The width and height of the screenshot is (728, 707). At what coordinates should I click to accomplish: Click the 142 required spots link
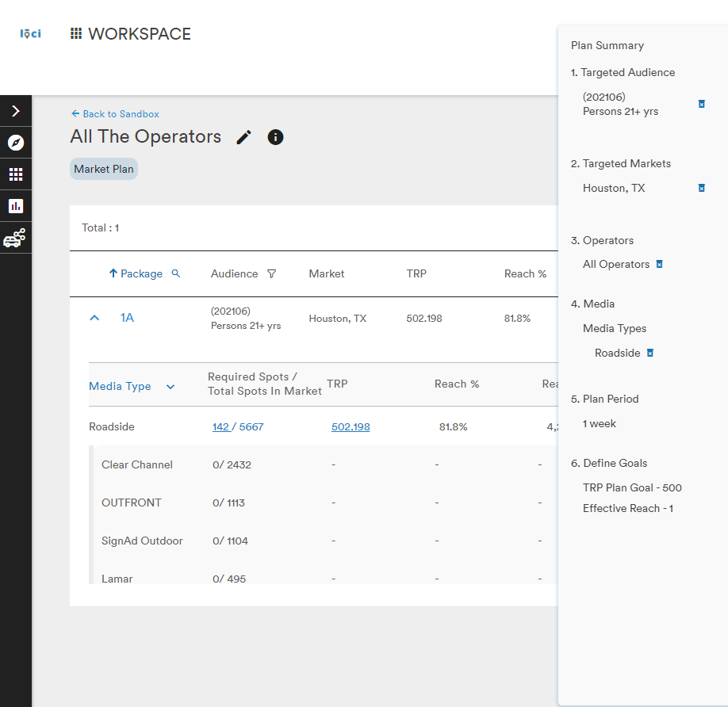[220, 426]
